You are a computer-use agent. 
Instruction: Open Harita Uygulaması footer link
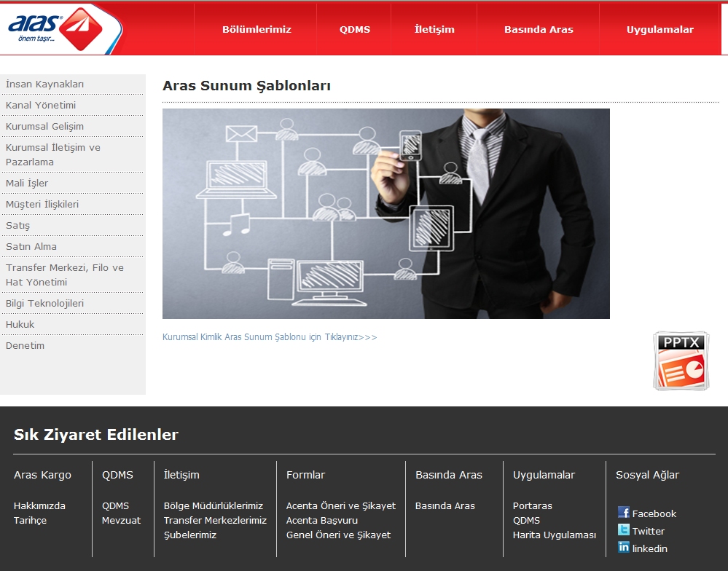point(555,535)
